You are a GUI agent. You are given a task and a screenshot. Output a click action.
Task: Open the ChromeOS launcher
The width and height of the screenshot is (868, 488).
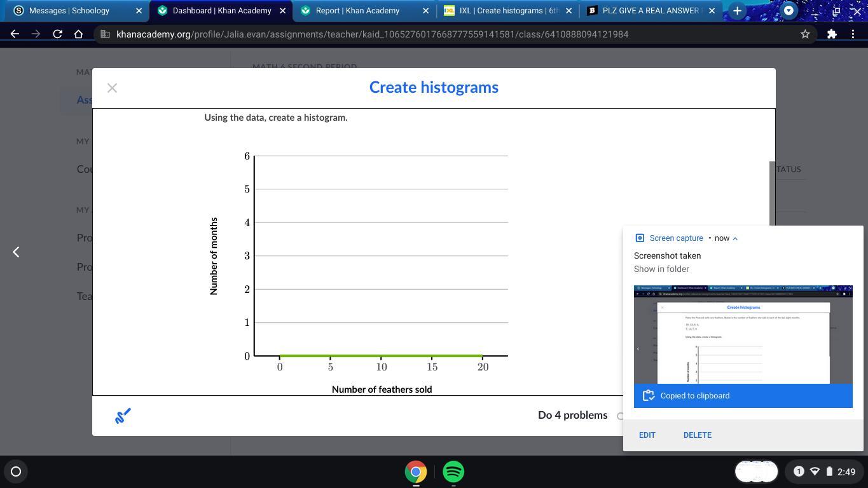(x=16, y=471)
